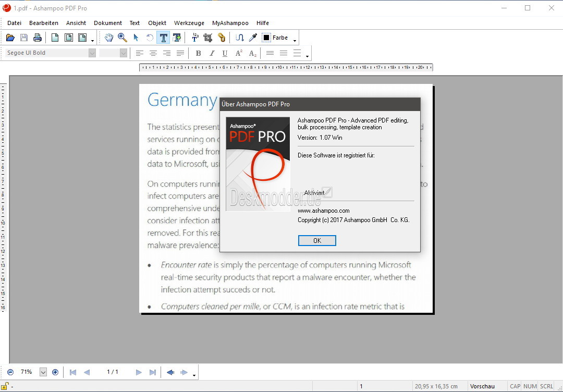The height and width of the screenshot is (392, 563).
Task: Toggle subscript formatting
Action: point(253,53)
